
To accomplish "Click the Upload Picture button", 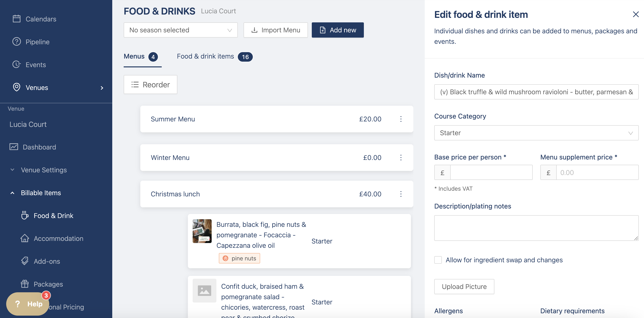I will tap(464, 287).
